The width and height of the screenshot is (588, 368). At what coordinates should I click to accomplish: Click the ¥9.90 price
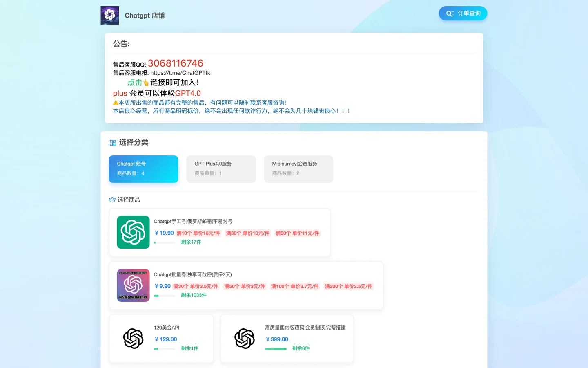tap(163, 286)
